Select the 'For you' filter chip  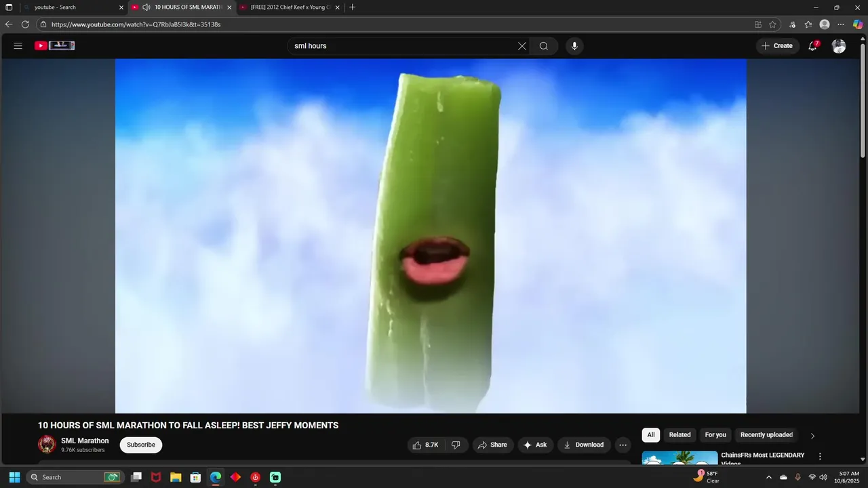click(x=715, y=435)
